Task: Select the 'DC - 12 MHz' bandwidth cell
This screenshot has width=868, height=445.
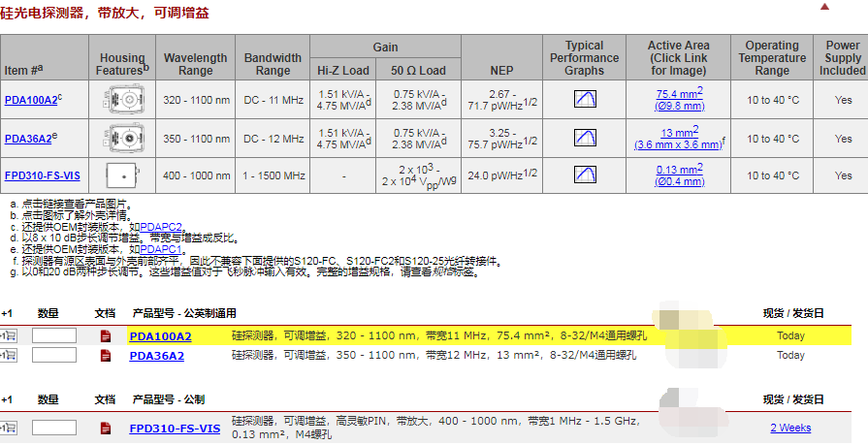Action: click(273, 139)
